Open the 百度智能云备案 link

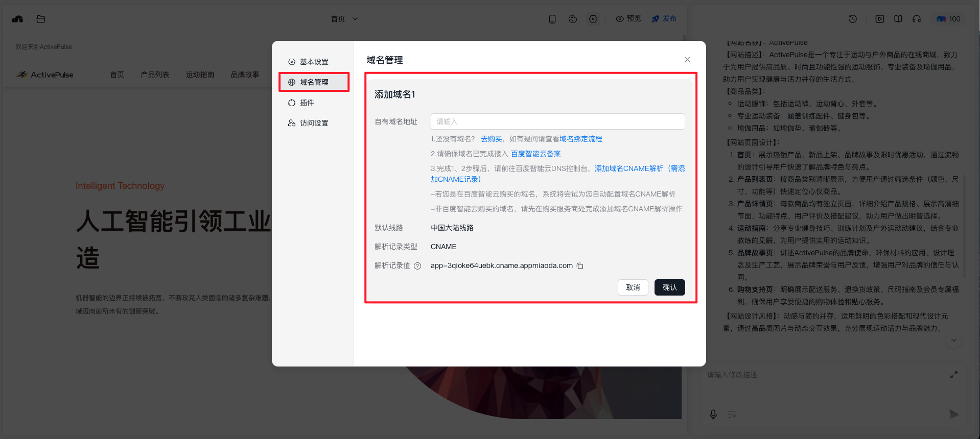(536, 154)
